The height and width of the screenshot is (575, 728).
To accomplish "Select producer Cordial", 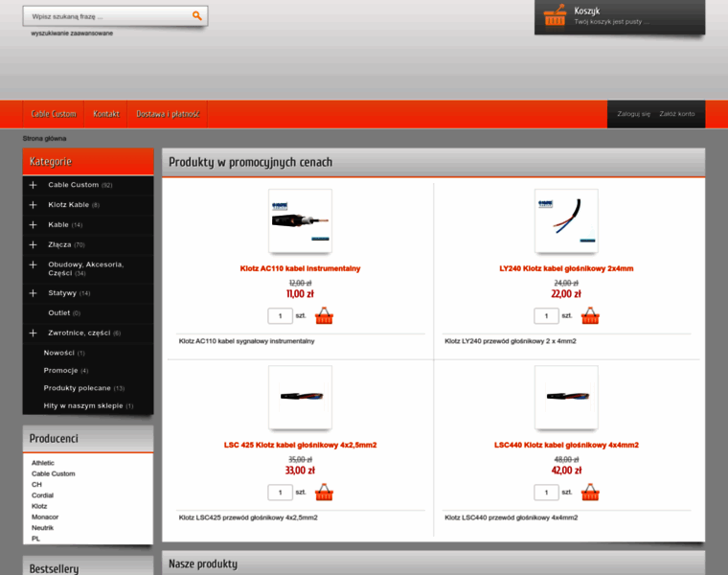I will pyautogui.click(x=42, y=495).
